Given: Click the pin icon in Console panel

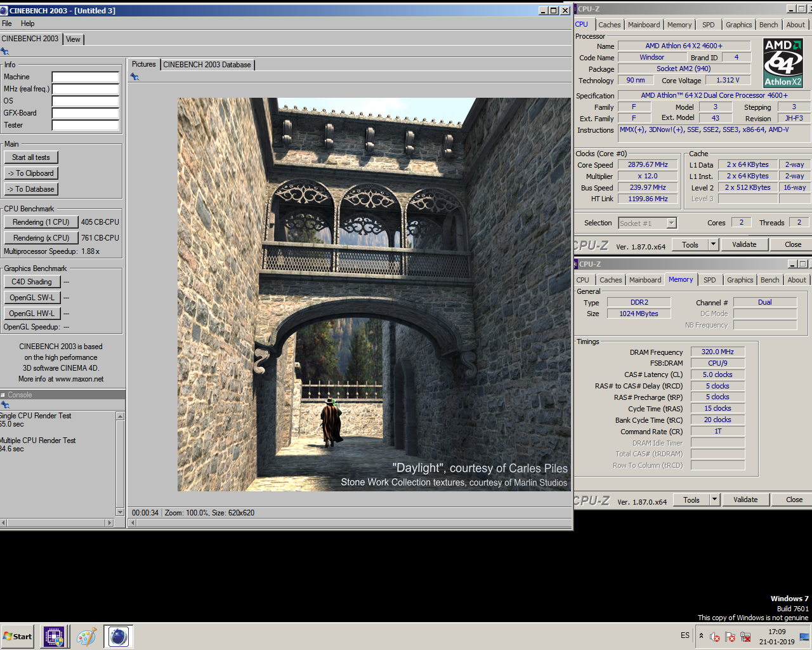Looking at the screenshot, I should [x=5, y=405].
